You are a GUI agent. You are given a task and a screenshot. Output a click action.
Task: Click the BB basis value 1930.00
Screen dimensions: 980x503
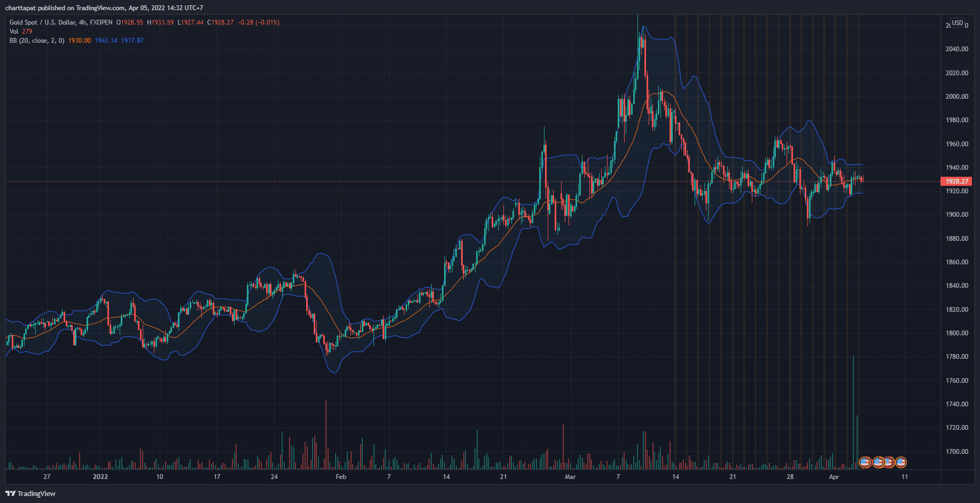click(80, 41)
